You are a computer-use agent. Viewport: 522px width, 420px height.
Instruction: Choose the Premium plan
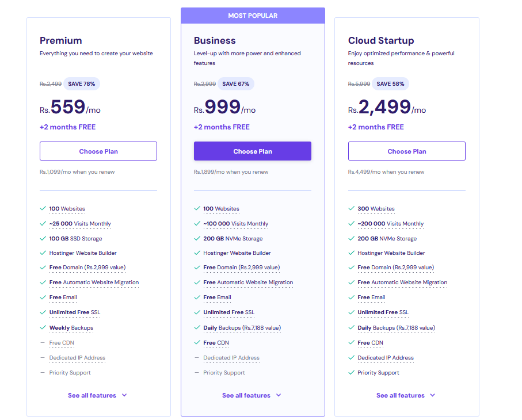click(x=98, y=151)
